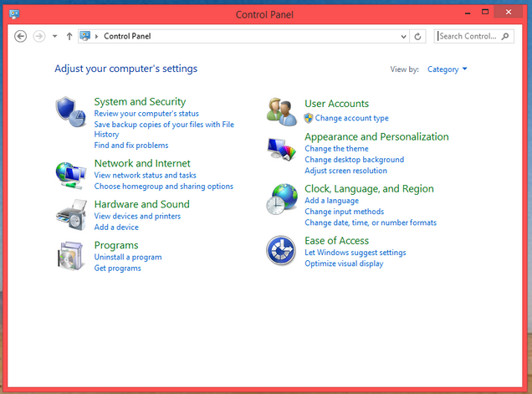Click the Control Panel icon in the address bar
This screenshot has width=532, height=394.
click(x=85, y=36)
